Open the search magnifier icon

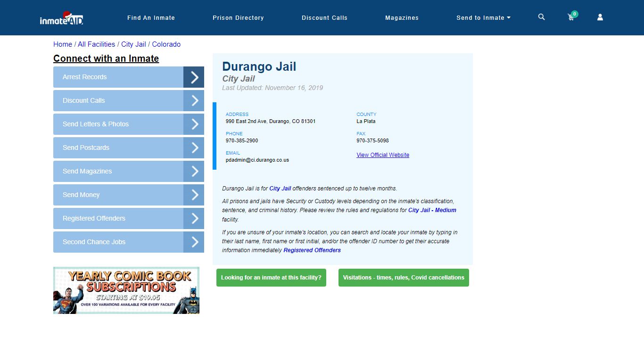[x=541, y=17]
